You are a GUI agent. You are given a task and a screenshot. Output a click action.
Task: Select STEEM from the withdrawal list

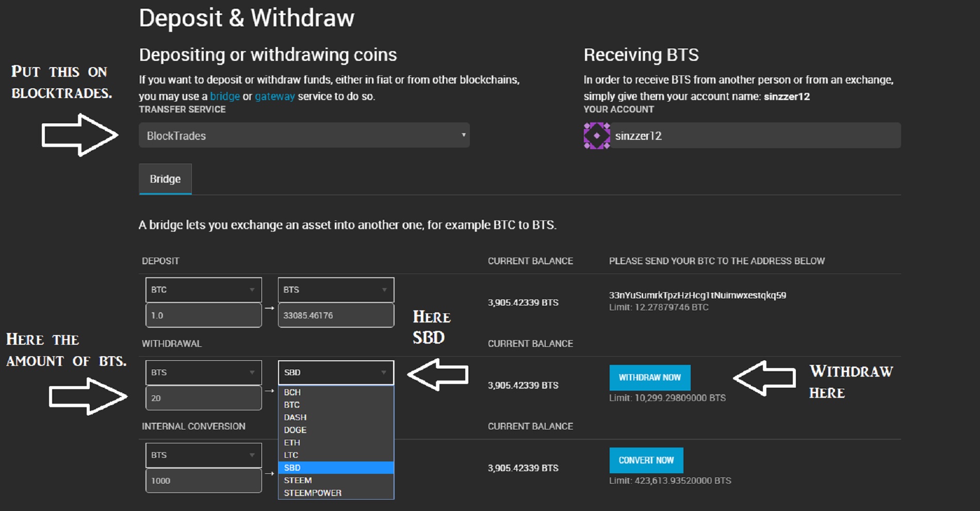pyautogui.click(x=336, y=480)
